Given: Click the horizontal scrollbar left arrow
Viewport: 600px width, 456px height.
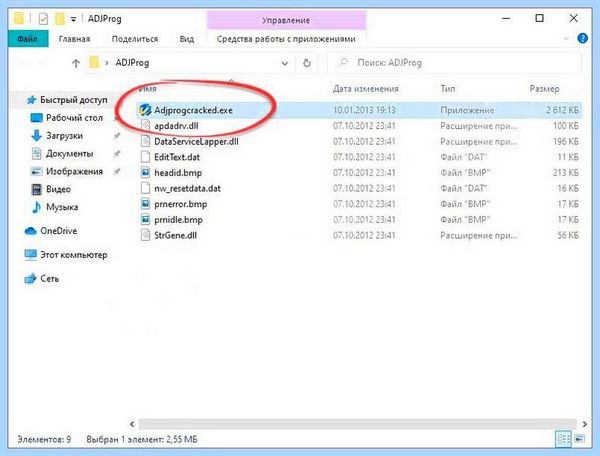Looking at the screenshot, I should (x=132, y=424).
